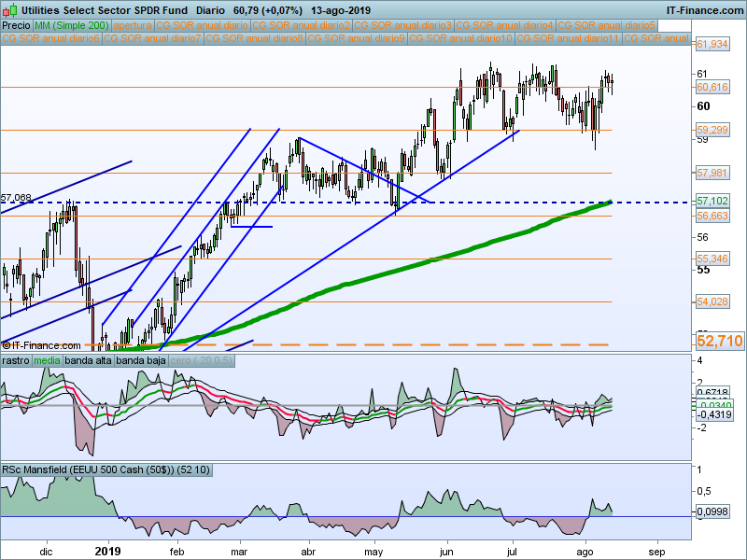The width and height of the screenshot is (747, 560).
Task: Click the 57,102 dashed-line price tag
Action: [712, 202]
